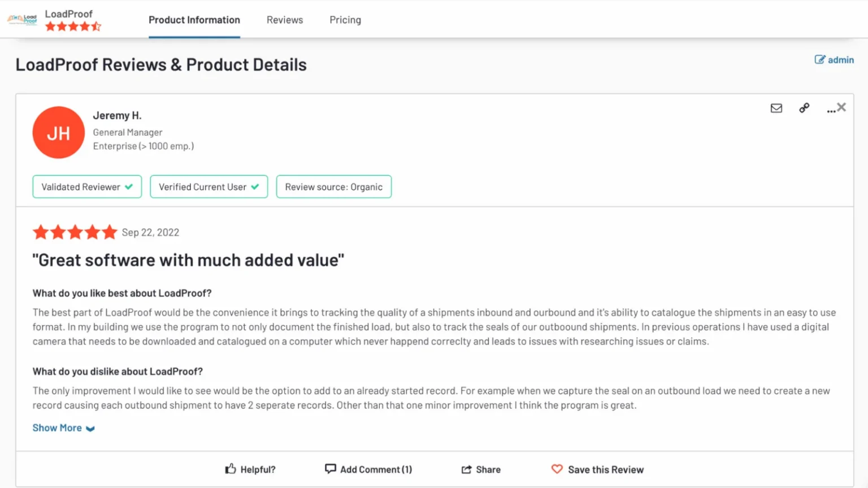This screenshot has width=868, height=488.
Task: Click the General Manager job title
Action: 128,132
